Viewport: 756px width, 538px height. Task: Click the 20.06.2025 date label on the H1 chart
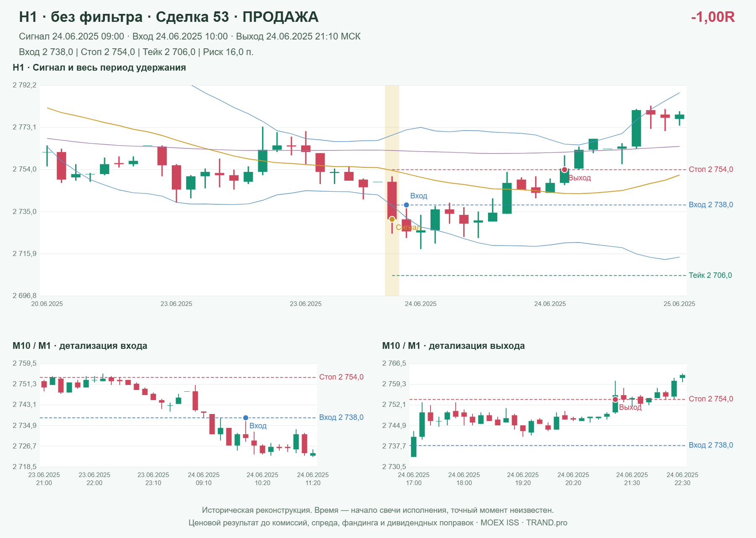coord(47,304)
